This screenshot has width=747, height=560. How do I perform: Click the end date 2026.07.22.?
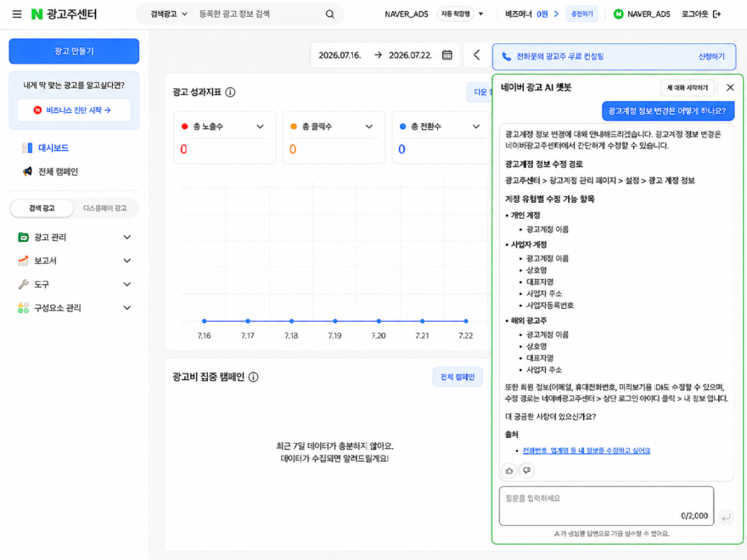(410, 55)
